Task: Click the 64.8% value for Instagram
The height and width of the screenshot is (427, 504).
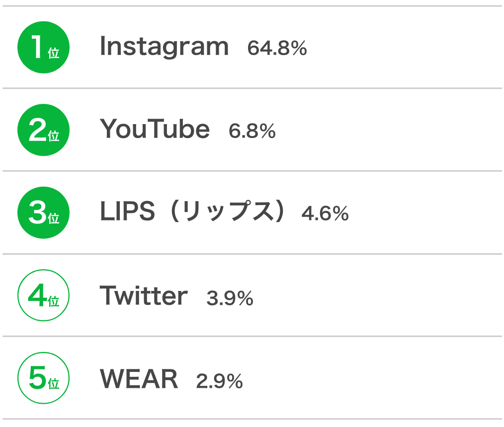Action: [x=277, y=48]
